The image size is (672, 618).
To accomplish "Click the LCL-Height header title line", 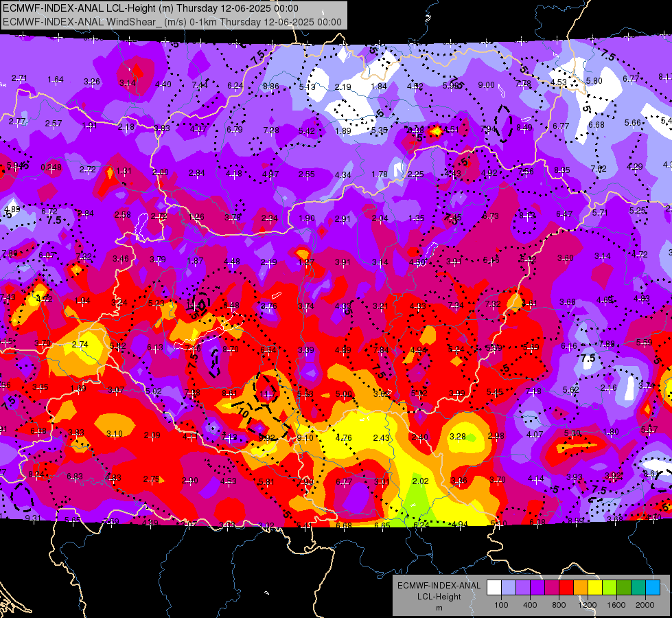I will pyautogui.click(x=150, y=8).
